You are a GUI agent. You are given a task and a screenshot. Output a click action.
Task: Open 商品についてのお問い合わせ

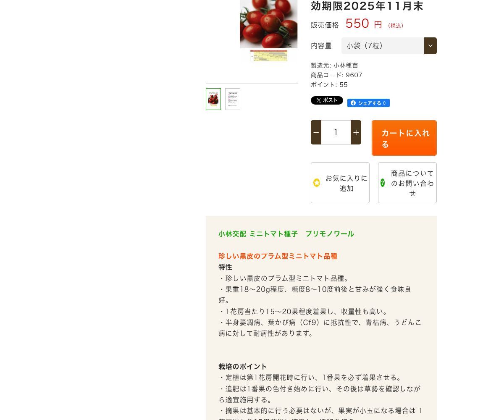pyautogui.click(x=407, y=183)
